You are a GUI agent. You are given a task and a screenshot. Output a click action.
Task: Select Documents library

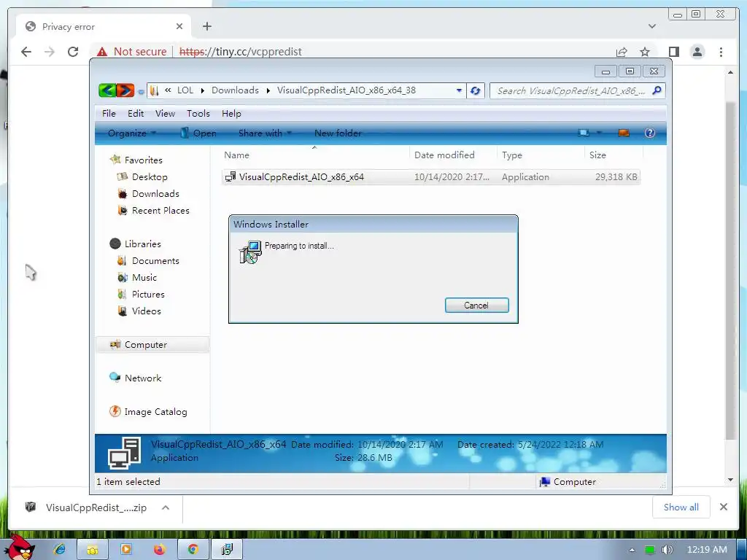[x=155, y=261]
